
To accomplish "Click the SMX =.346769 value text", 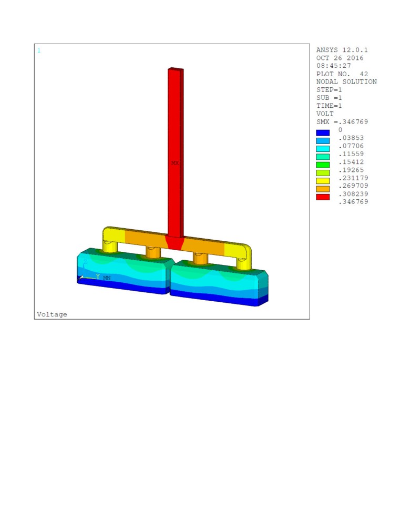I will click(342, 122).
